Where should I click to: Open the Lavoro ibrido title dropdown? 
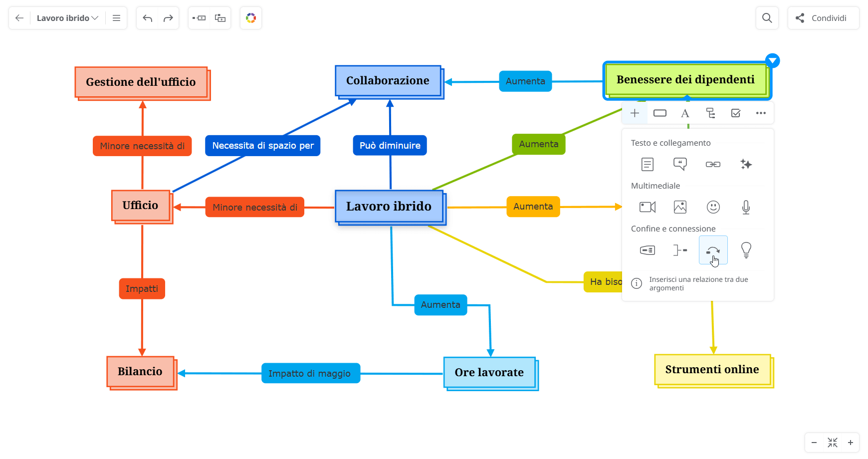67,18
